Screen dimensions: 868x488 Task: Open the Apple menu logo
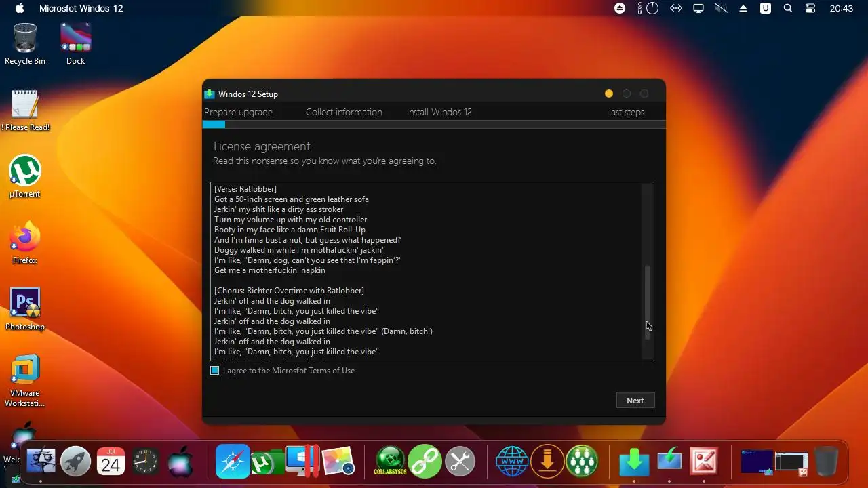19,8
